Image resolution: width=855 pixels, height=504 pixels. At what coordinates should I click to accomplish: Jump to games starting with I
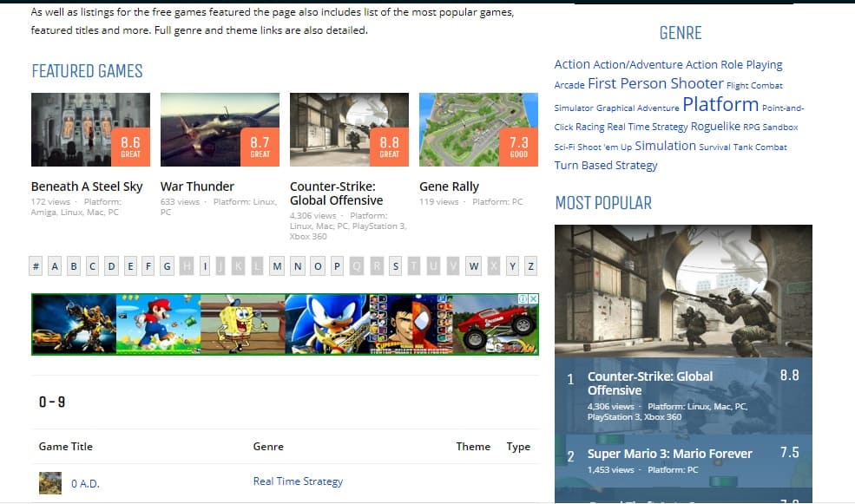(205, 266)
